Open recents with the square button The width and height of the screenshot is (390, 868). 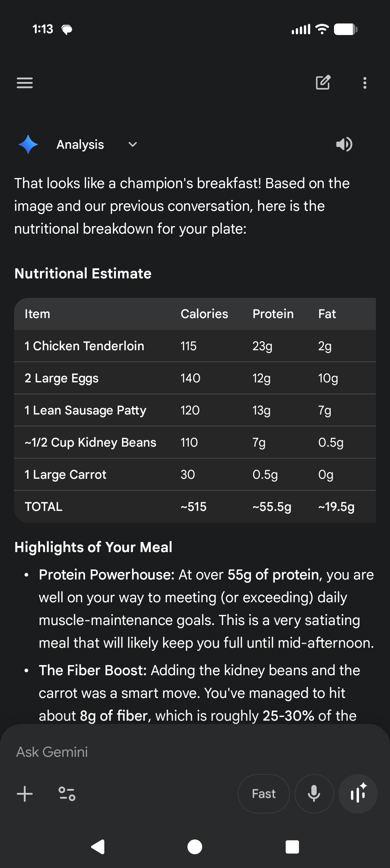coord(292,847)
